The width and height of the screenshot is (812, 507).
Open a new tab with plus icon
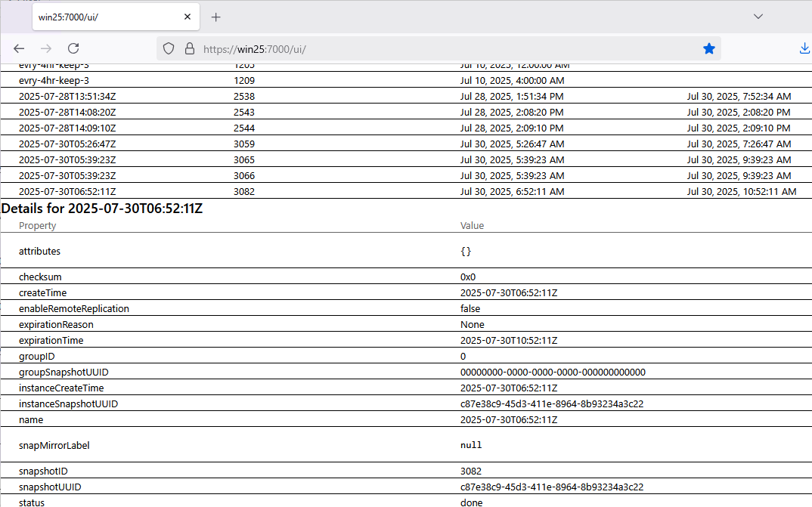coord(216,17)
